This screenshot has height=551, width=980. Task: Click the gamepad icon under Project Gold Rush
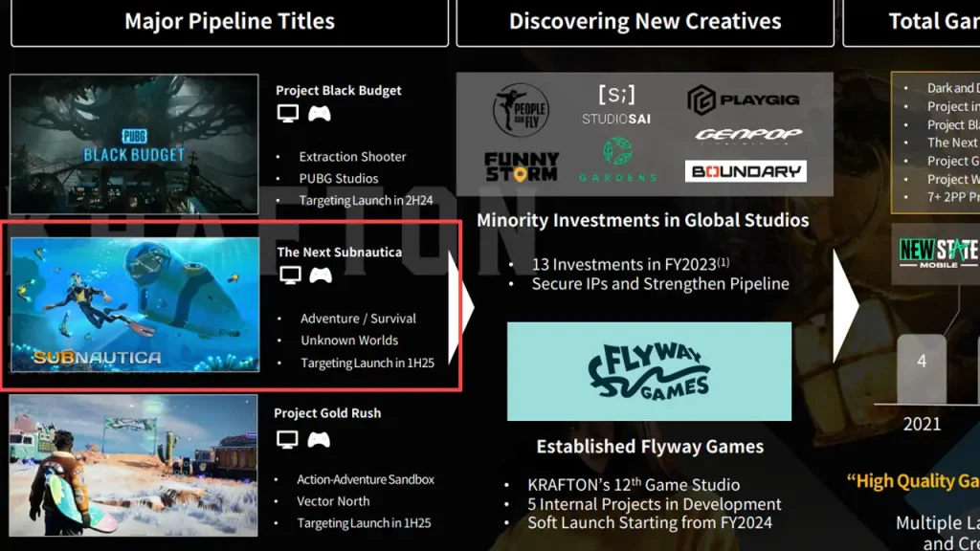[x=319, y=439]
